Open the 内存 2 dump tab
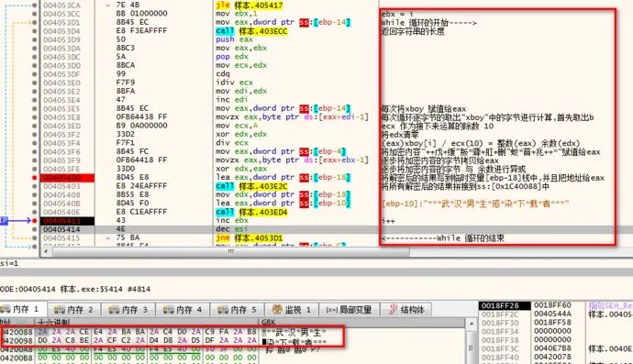 coord(59,310)
